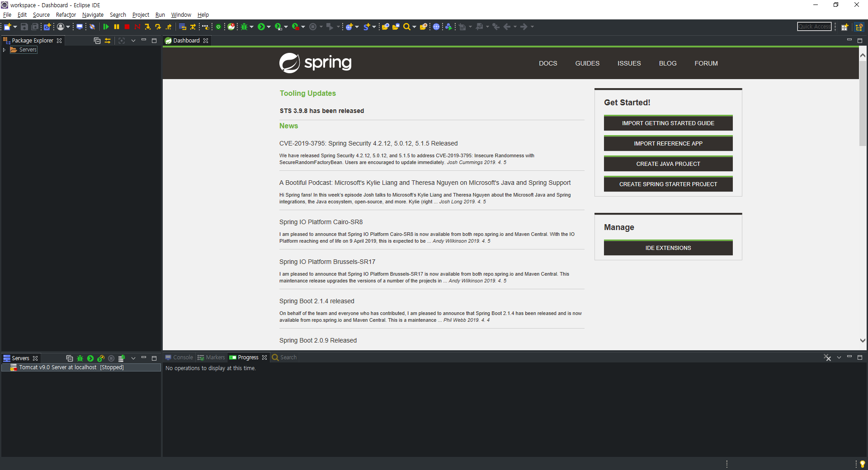Image resolution: width=868 pixels, height=470 pixels.
Task: Click the Search tab in bottom panel
Action: point(284,357)
